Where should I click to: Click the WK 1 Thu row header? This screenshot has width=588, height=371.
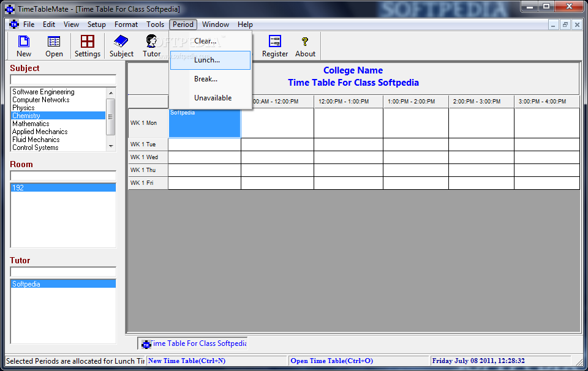pyautogui.click(x=148, y=170)
